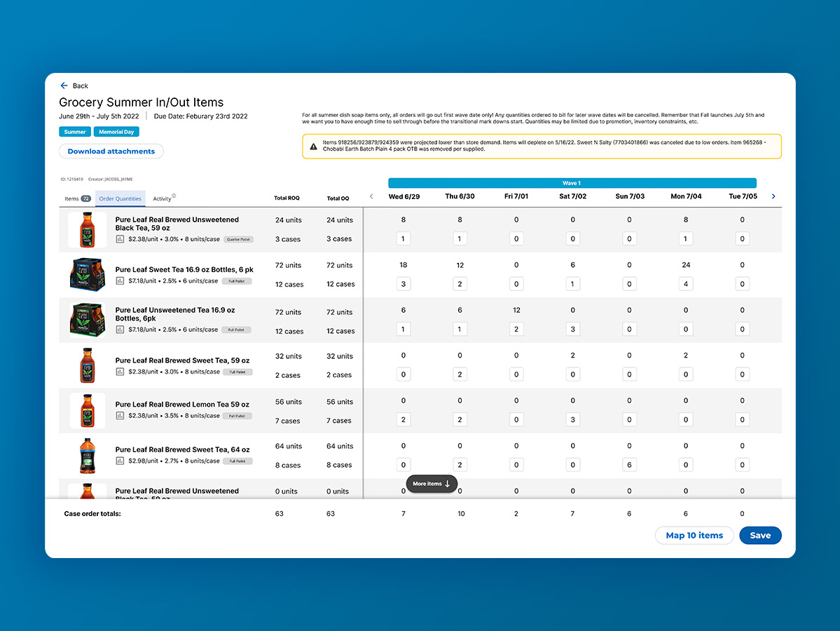Show previous dates with left chevron
840x631 pixels.
371,196
